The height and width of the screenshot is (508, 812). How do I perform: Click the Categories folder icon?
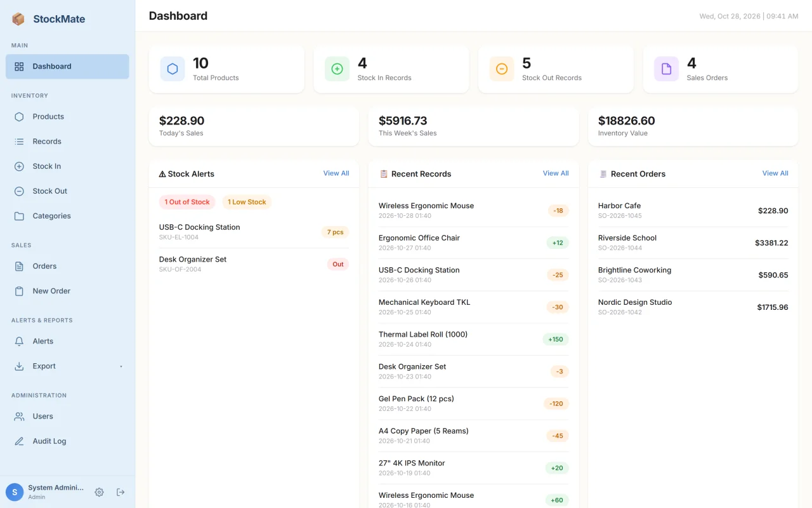point(19,216)
